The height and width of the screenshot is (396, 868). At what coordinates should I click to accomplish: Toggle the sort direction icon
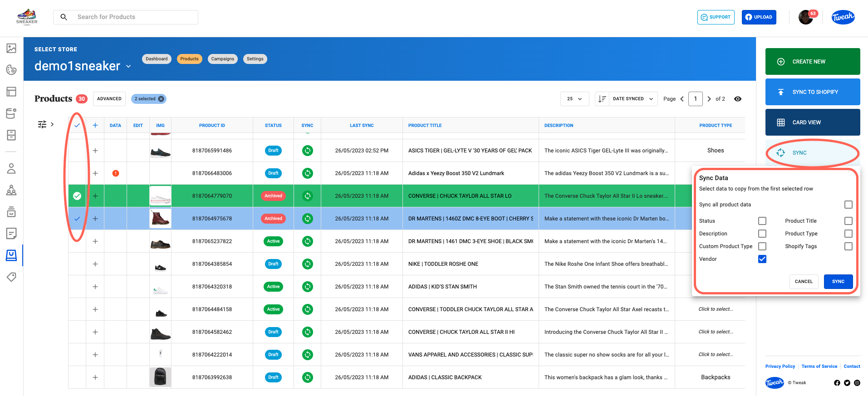point(602,99)
